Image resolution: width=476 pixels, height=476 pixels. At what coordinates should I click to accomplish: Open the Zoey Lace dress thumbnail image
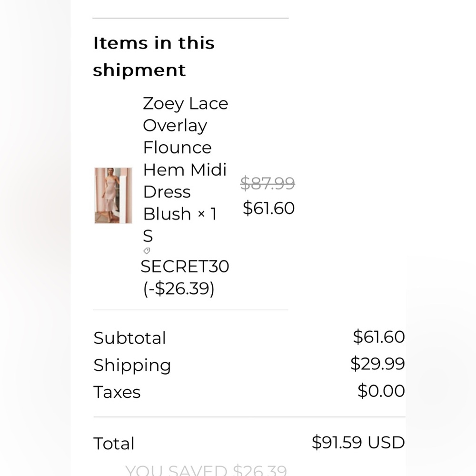click(113, 196)
